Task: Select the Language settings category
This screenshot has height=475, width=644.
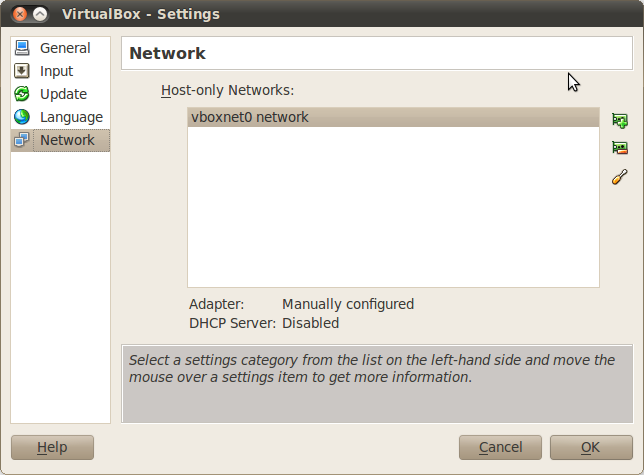Action: pos(70,117)
